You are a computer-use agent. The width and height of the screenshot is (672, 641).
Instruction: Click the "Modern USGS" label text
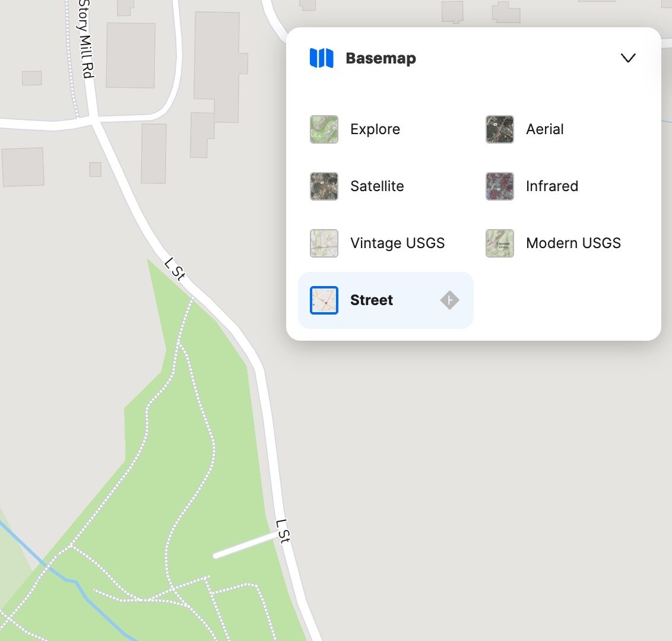pyautogui.click(x=573, y=243)
